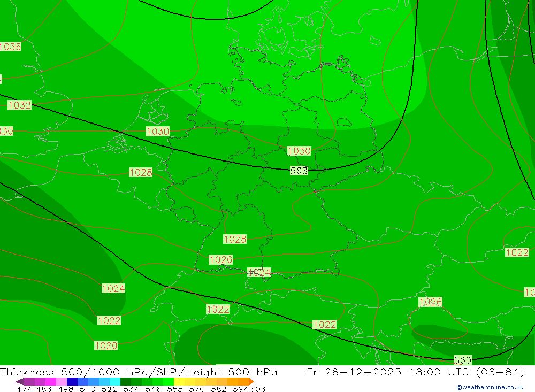Click the legend value 546

[153, 389]
